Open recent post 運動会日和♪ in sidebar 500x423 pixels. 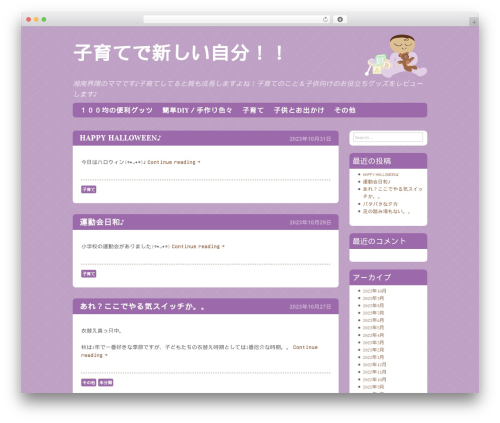pyautogui.click(x=376, y=182)
